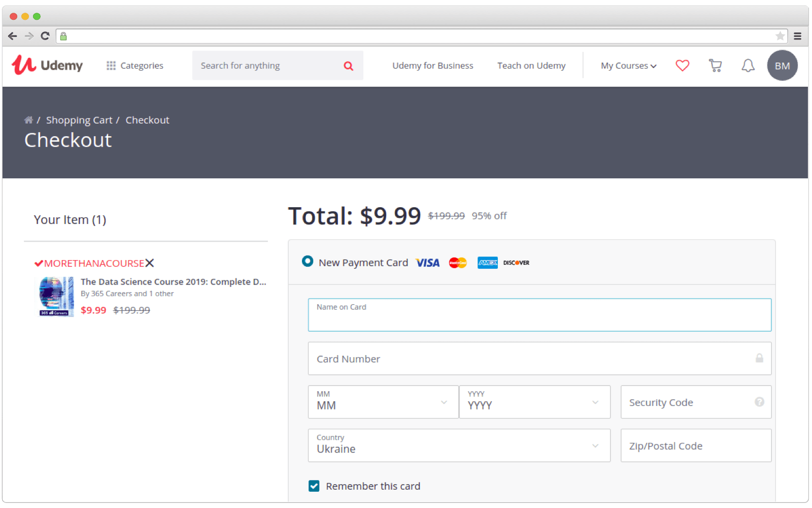
Task: Click the By 365 Careers author text
Action: (x=127, y=294)
